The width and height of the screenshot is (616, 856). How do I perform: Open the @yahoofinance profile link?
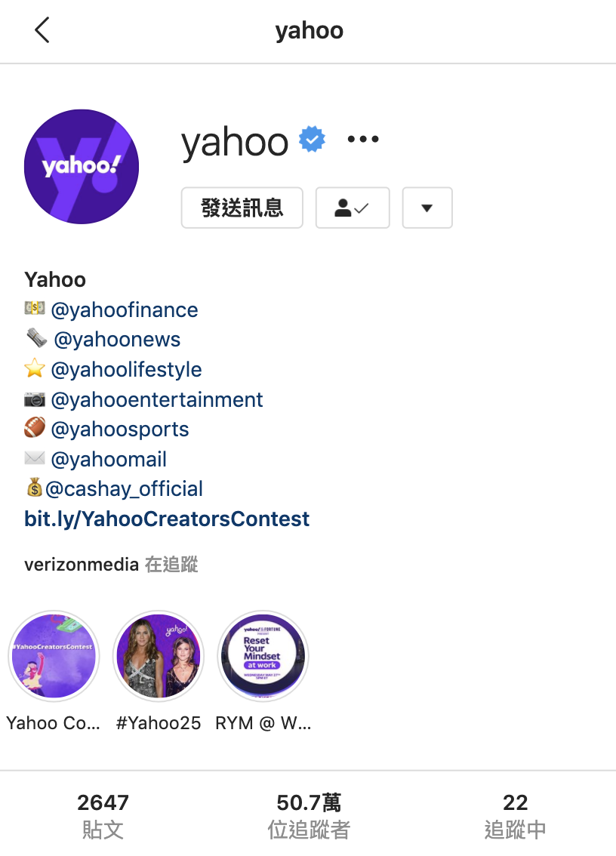[125, 310]
